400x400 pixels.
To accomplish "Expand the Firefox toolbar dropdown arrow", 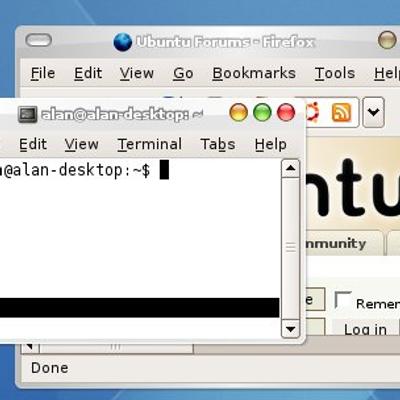I will (x=373, y=112).
